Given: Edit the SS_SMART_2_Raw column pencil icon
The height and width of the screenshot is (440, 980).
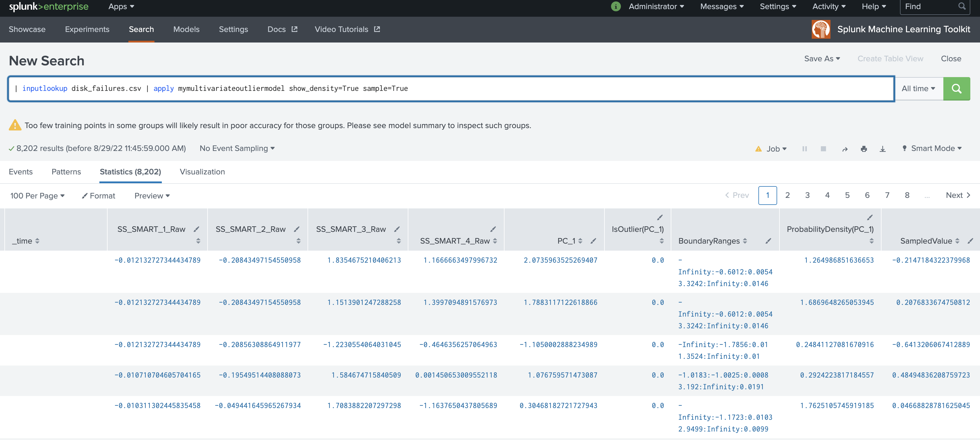Looking at the screenshot, I should tap(297, 229).
